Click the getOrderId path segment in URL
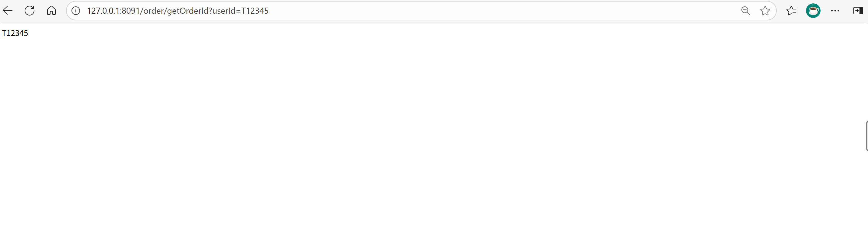This screenshot has height=246, width=868. 188,11
